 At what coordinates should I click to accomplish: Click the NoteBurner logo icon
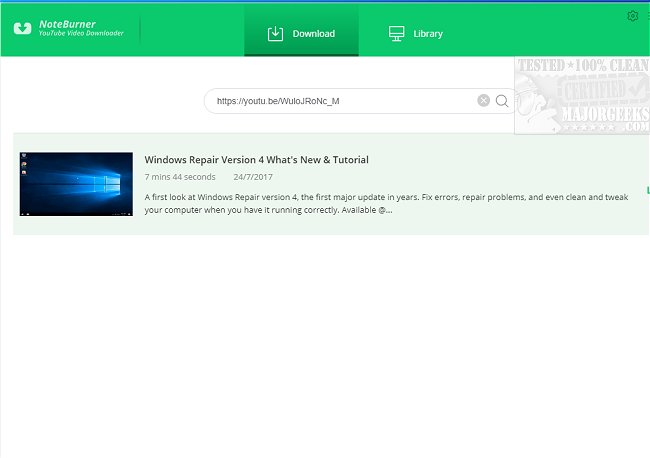point(22,29)
